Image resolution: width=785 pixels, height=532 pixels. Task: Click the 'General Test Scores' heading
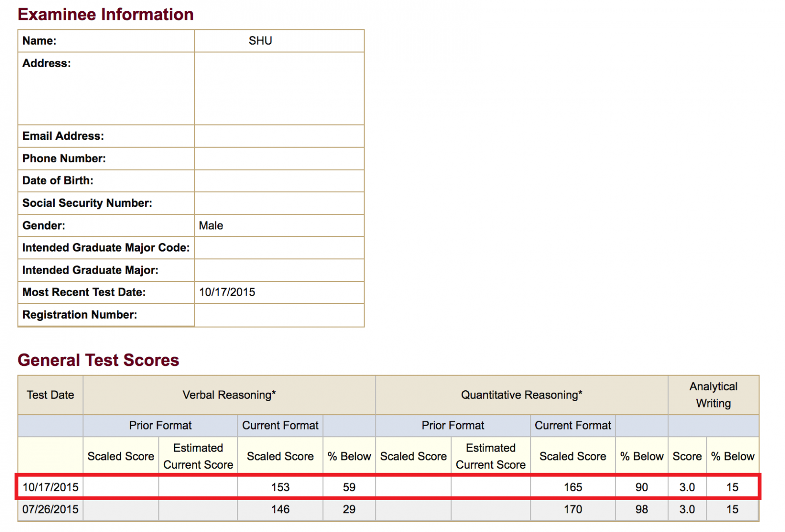coord(98,360)
